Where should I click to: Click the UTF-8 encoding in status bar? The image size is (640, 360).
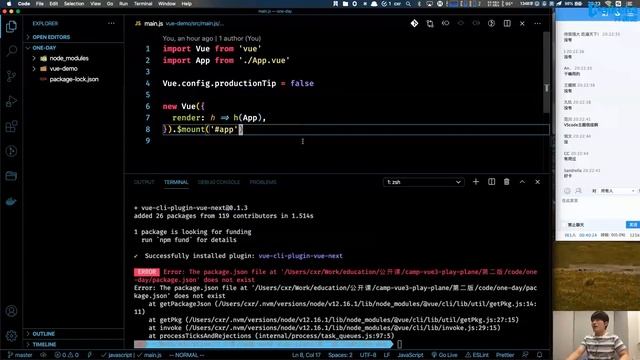click(368, 355)
